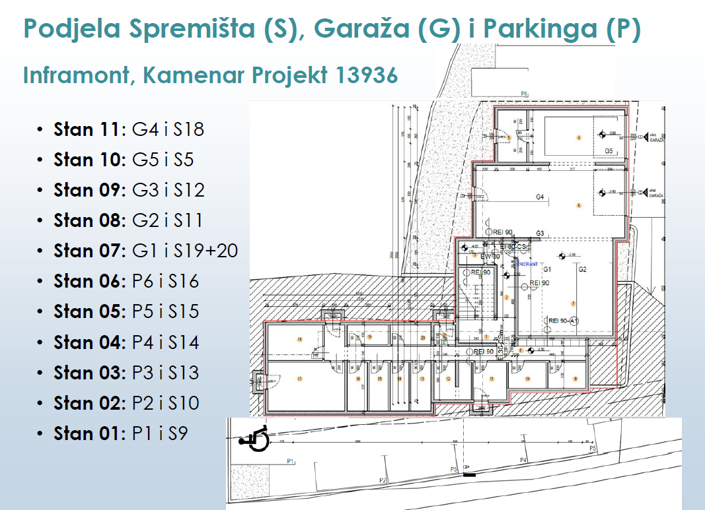
Task: Click the P3 parking label on the lower plan
Action: 454,470
